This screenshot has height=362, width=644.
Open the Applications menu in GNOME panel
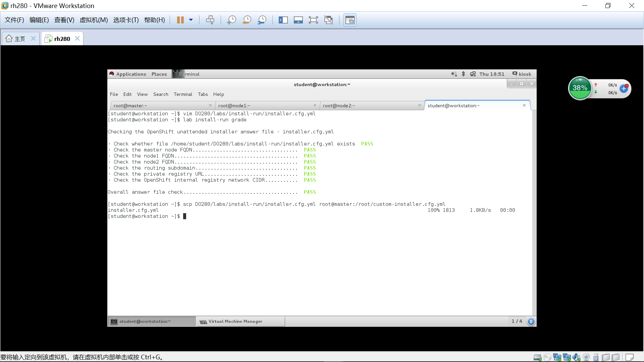click(x=131, y=74)
